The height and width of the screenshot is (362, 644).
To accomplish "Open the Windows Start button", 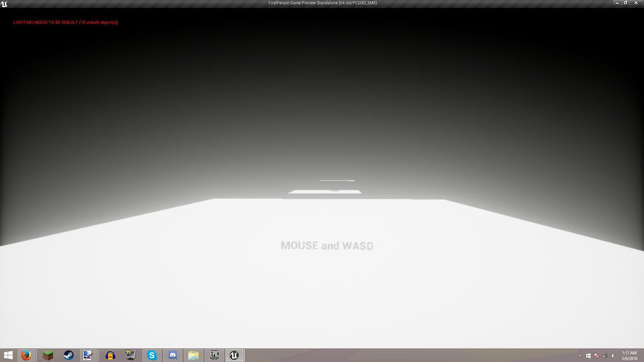I will pos(8,355).
